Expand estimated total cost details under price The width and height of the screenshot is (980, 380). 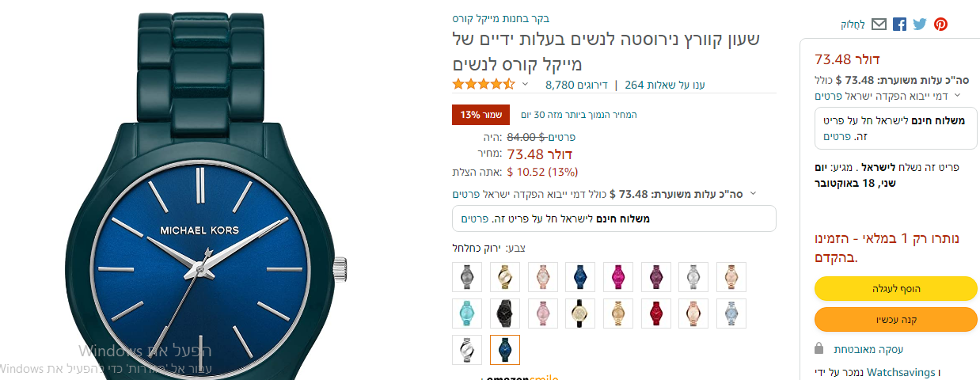pyautogui.click(x=753, y=193)
